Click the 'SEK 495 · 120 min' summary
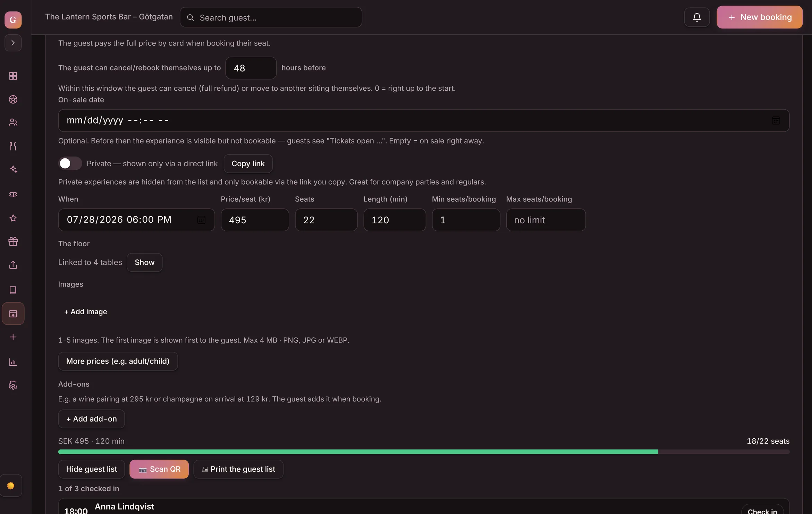Viewport: 812px width, 514px height. pyautogui.click(x=91, y=441)
